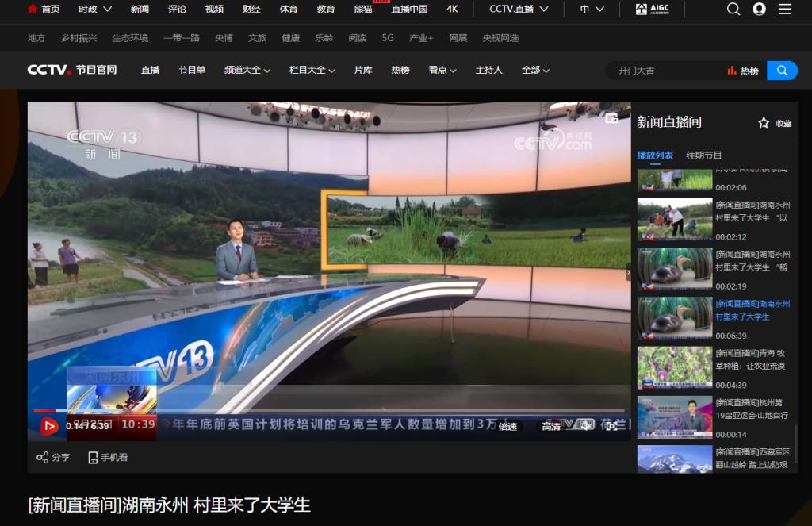The height and width of the screenshot is (526, 812).
Task: Click the CCTV 节目官网 logo
Action: (72, 70)
